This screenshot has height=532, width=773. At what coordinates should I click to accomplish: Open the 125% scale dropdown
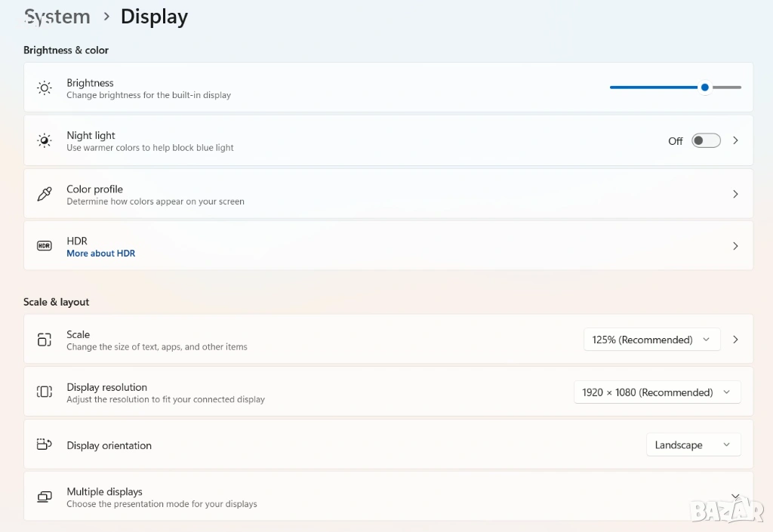click(651, 340)
